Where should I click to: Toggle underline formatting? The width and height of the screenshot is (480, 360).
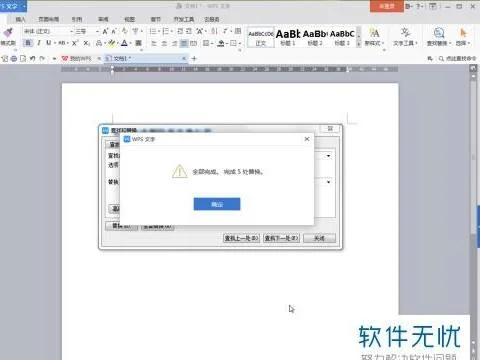pos(49,43)
